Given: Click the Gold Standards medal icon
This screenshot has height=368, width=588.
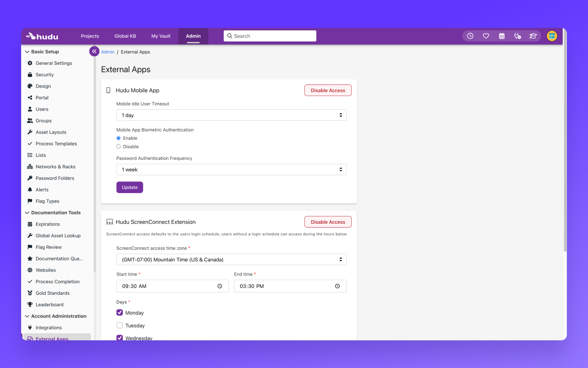Looking at the screenshot, I should pyautogui.click(x=30, y=293).
